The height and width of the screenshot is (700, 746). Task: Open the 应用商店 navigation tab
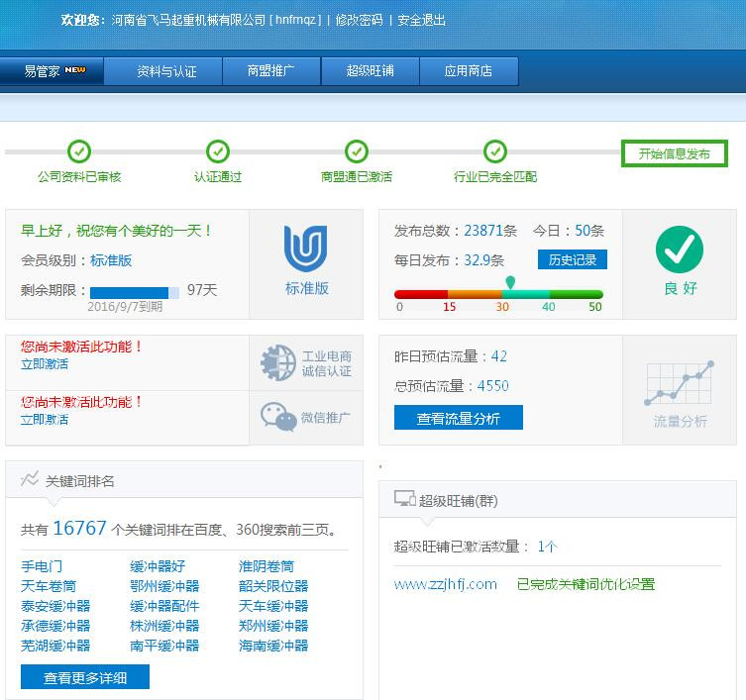(469, 71)
